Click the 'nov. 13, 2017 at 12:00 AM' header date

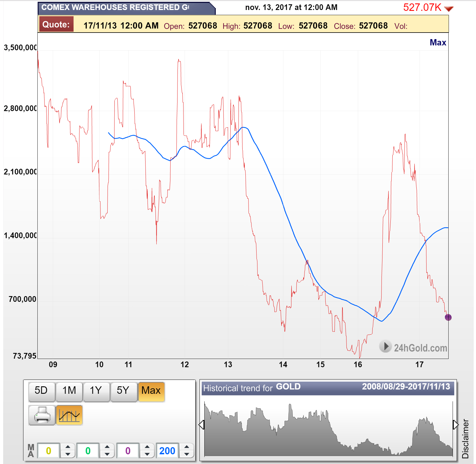click(x=291, y=7)
